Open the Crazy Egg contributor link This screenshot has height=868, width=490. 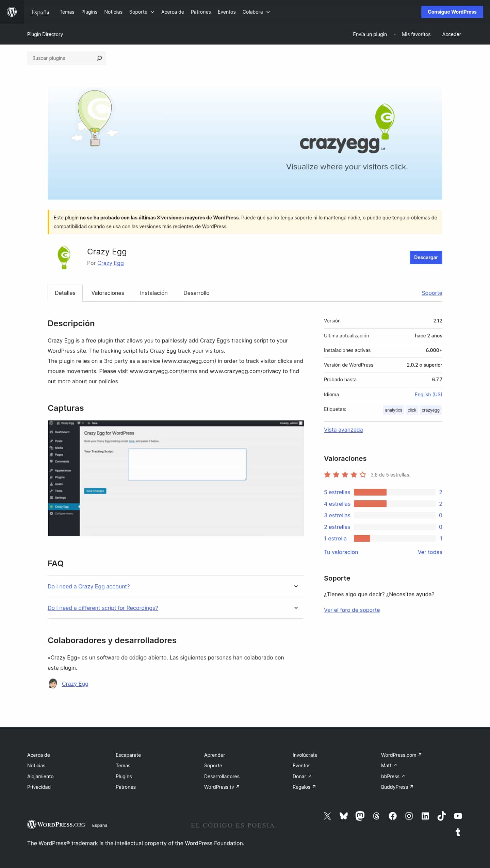tap(75, 684)
